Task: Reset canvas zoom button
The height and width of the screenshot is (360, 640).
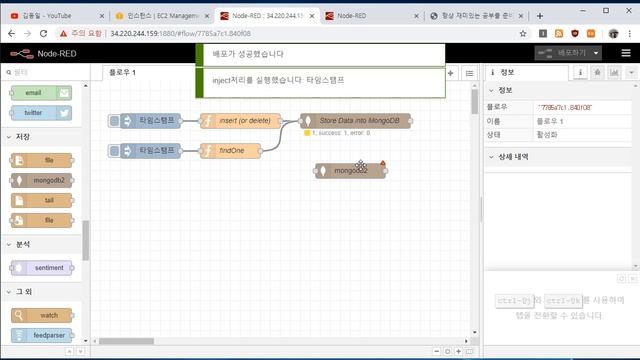Action: [x=447, y=351]
